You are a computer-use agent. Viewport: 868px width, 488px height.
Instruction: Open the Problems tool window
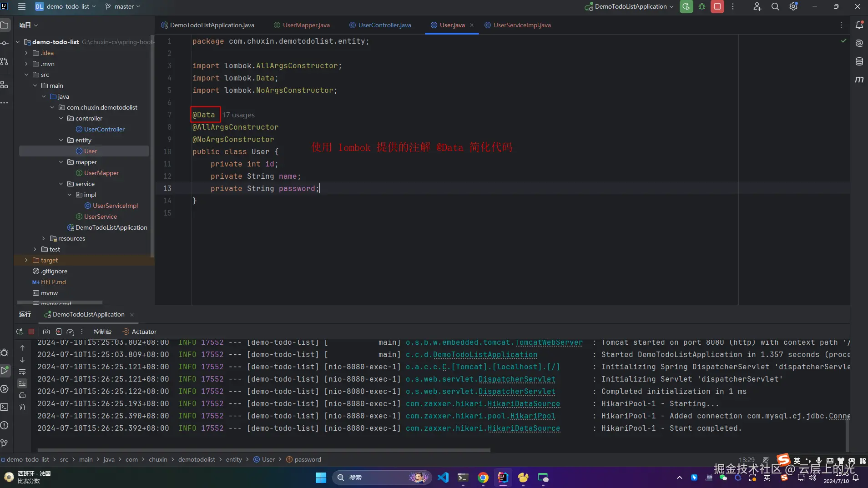pyautogui.click(x=5, y=425)
